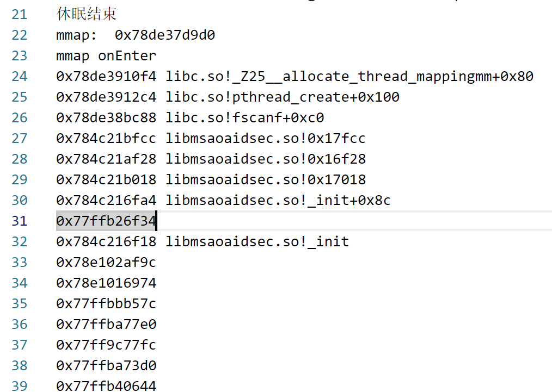Click the libmsaoaidsec.so!_init+0x8c text

(x=278, y=201)
